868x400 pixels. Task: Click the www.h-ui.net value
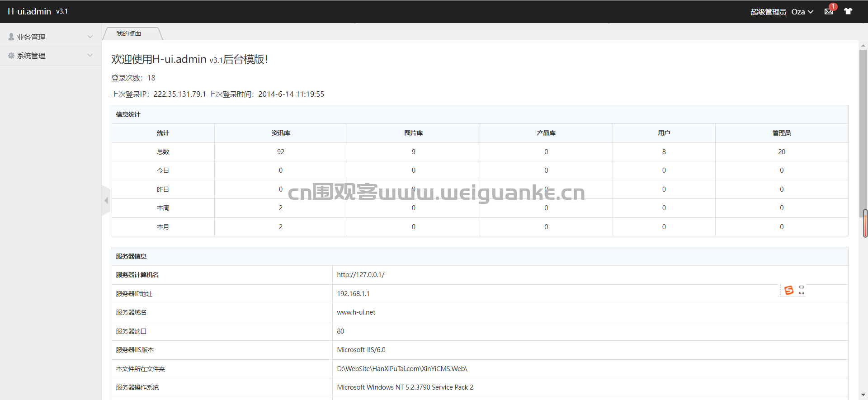(x=356, y=312)
